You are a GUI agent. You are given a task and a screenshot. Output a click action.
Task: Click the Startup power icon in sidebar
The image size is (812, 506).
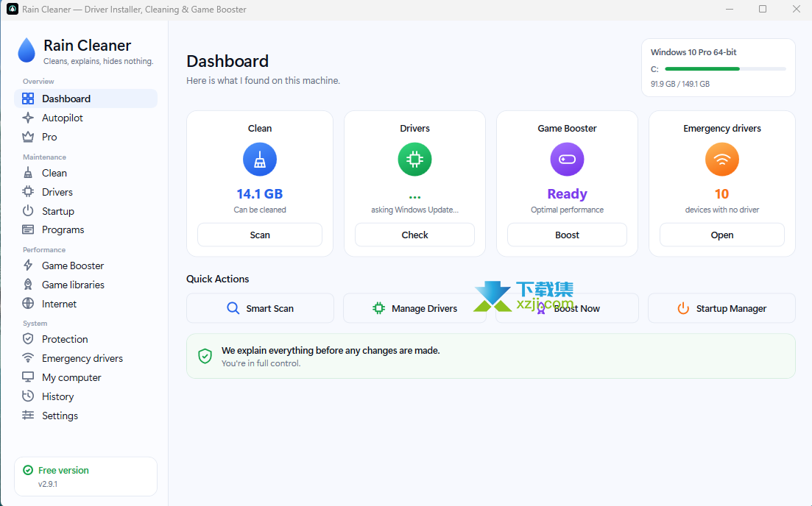(x=28, y=211)
